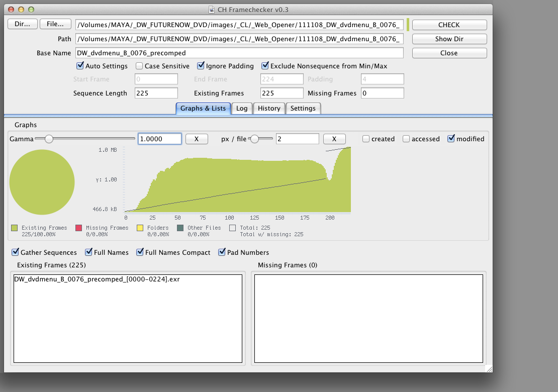This screenshot has height=392, width=558.
Task: Click the "γ: 1.00" graph label
Action: [x=106, y=179]
